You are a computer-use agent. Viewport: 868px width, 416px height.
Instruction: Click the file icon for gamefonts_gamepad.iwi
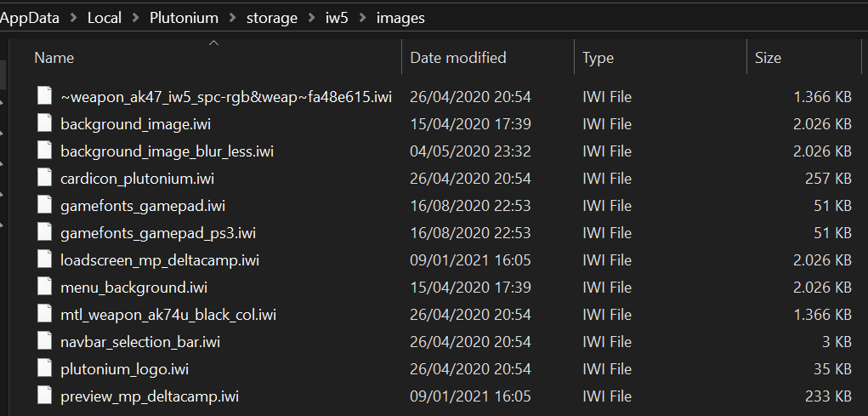click(x=45, y=206)
